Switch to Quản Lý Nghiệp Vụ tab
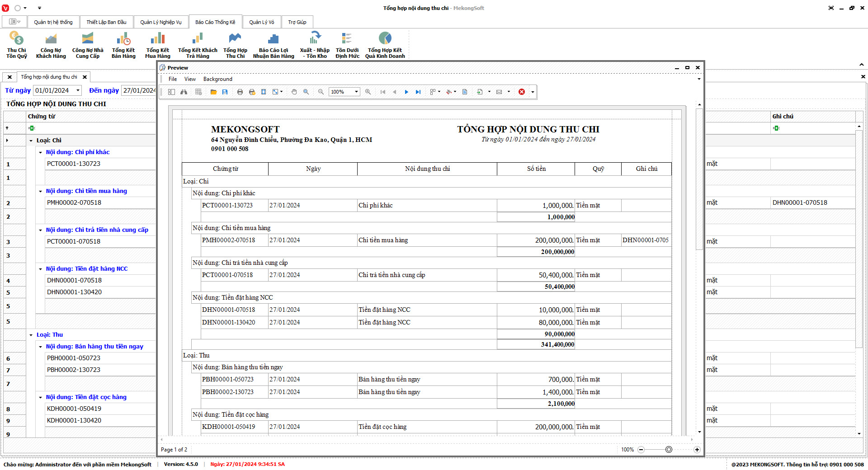Screen dimensions: 868x470 (x=160, y=22)
